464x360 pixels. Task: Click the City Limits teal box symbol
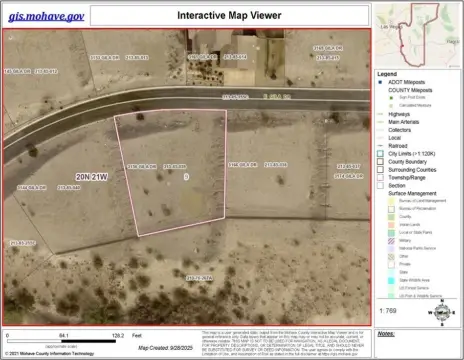[x=380, y=154]
